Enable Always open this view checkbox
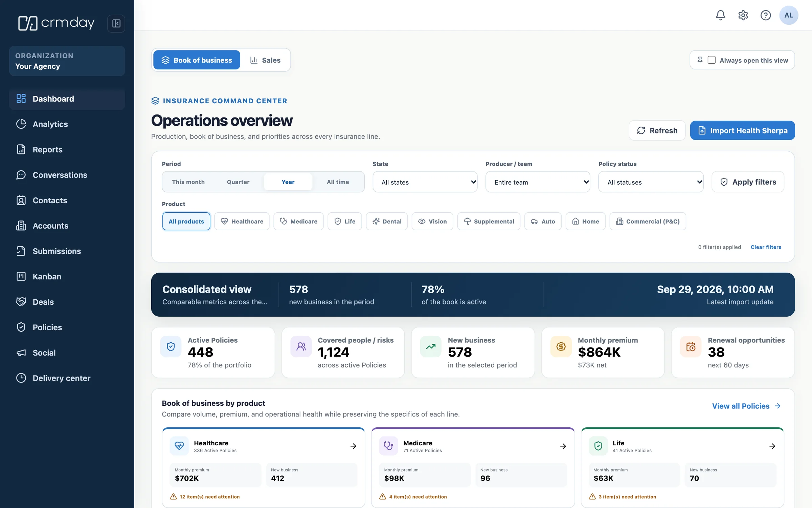This screenshot has height=508, width=812. (712, 60)
